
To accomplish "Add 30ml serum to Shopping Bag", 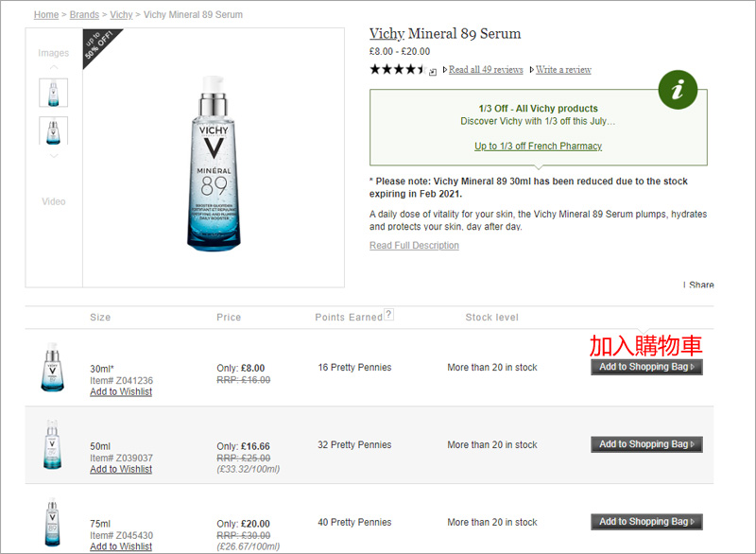I will pyautogui.click(x=646, y=367).
